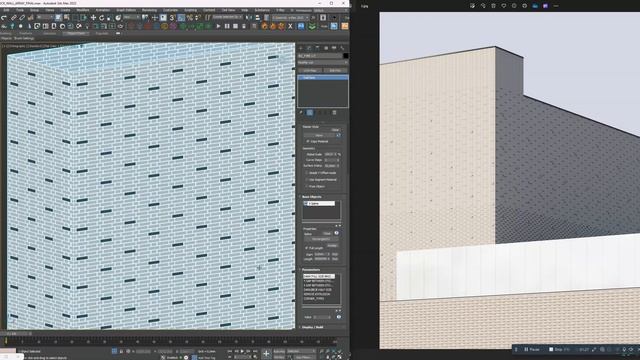The height and width of the screenshot is (360, 640).
Task: Toggle Use Segment Material checkbox
Action: coord(307,180)
